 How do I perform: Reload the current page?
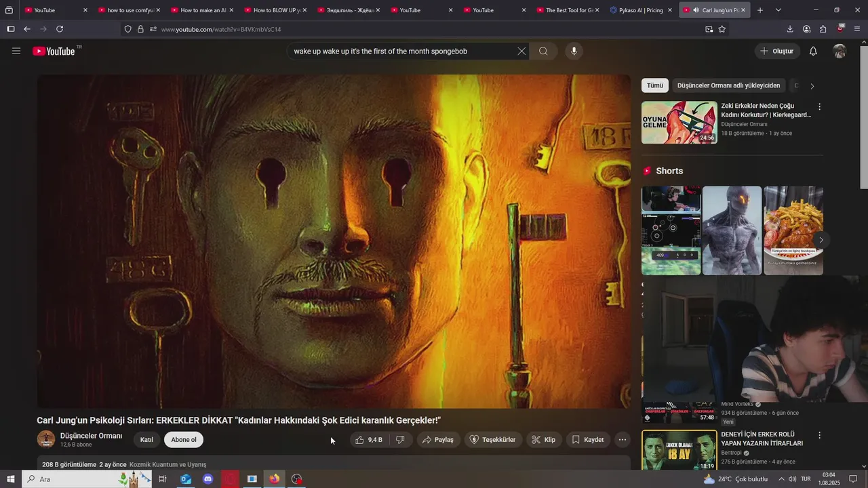pyautogui.click(x=60, y=29)
